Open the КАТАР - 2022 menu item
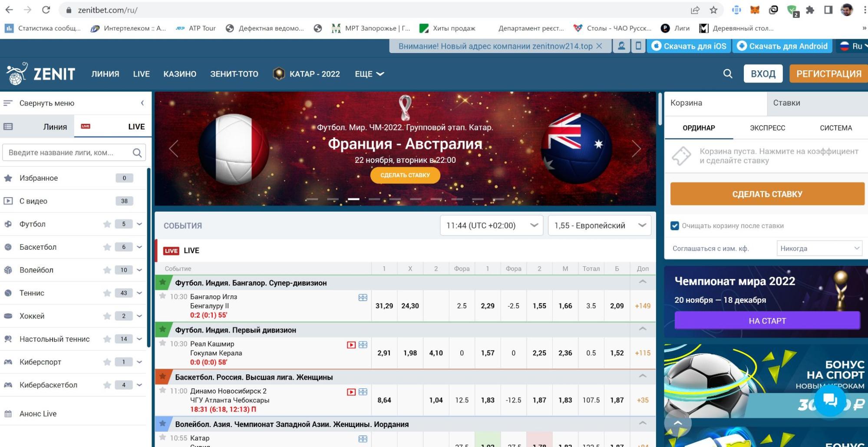 click(x=307, y=74)
